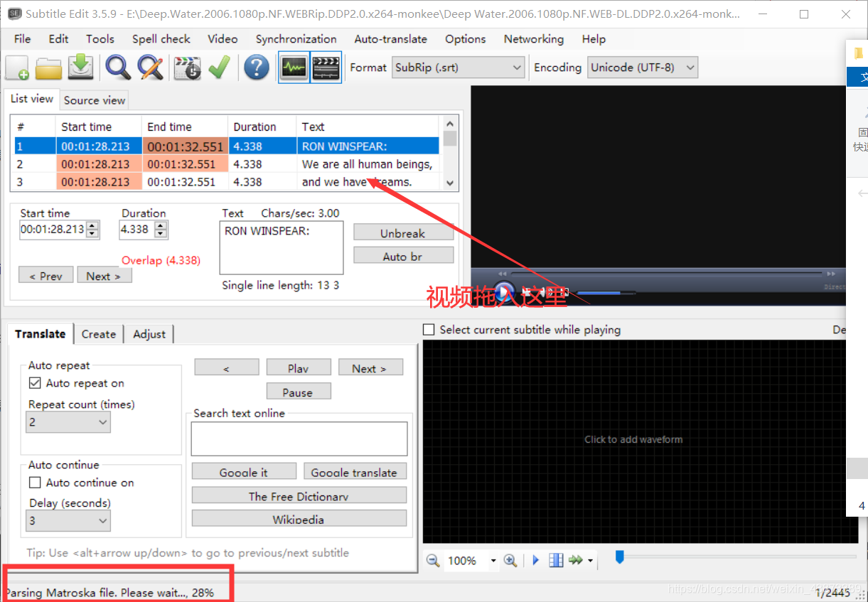Open the Format SubRip dropdown
Viewport: 868px width, 602px height.
(459, 68)
